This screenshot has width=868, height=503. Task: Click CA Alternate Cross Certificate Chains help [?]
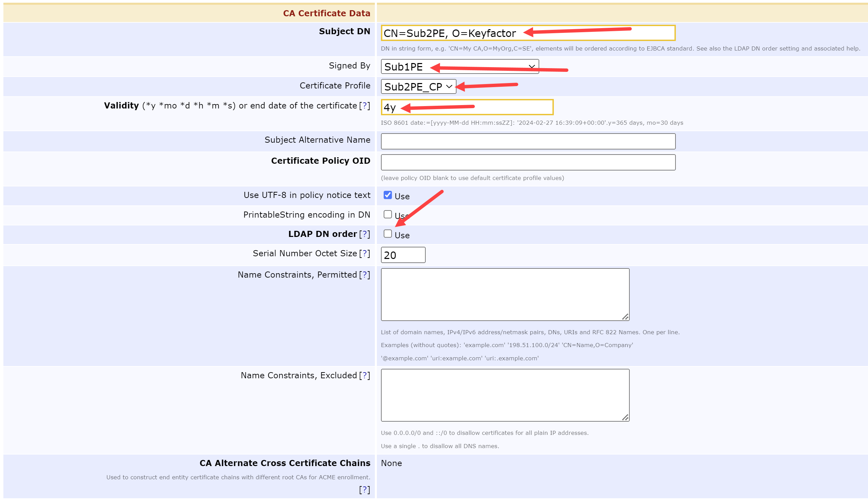tap(364, 489)
